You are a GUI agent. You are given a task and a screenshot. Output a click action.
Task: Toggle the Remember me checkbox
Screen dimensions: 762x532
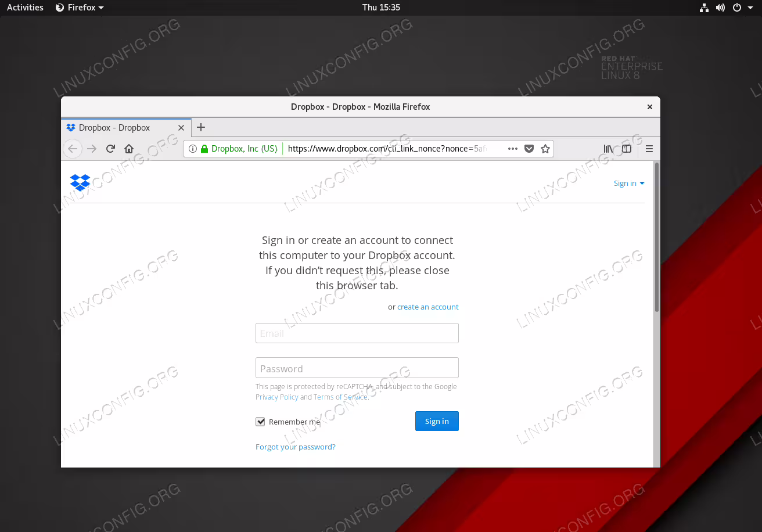pos(260,422)
